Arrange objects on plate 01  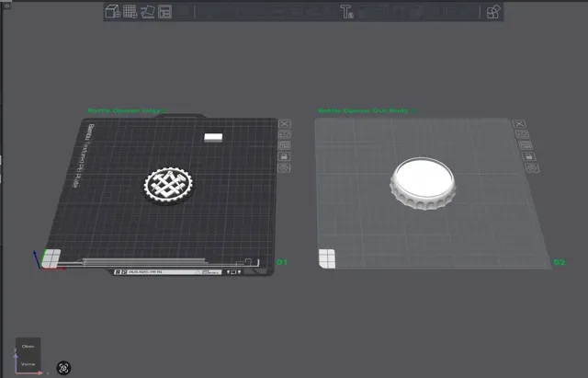pos(284,145)
